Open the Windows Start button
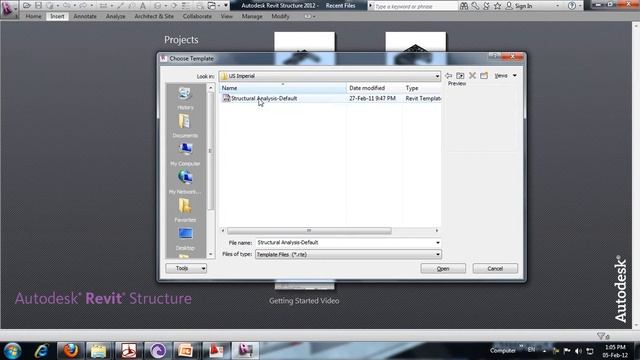Viewport: 640px width, 360px height. click(x=12, y=351)
